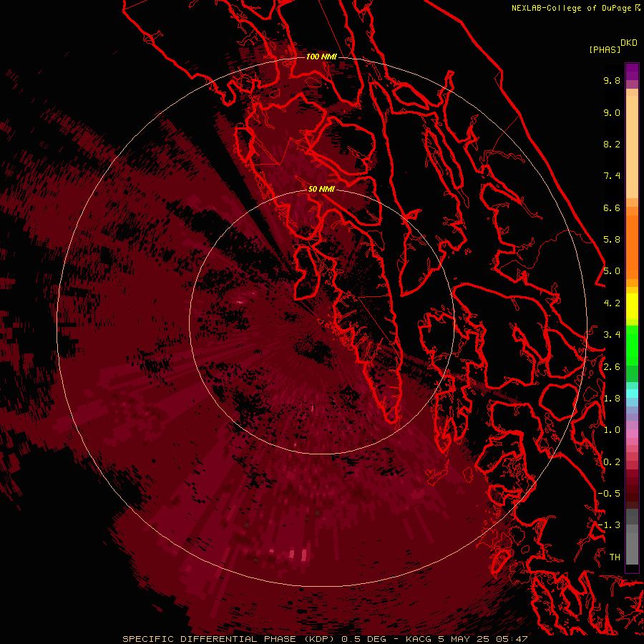644x644 pixels.
Task: Click "SPECIFIC DIFFERENTIAL PHASE (KDP)" in the caption
Action: click(229, 639)
